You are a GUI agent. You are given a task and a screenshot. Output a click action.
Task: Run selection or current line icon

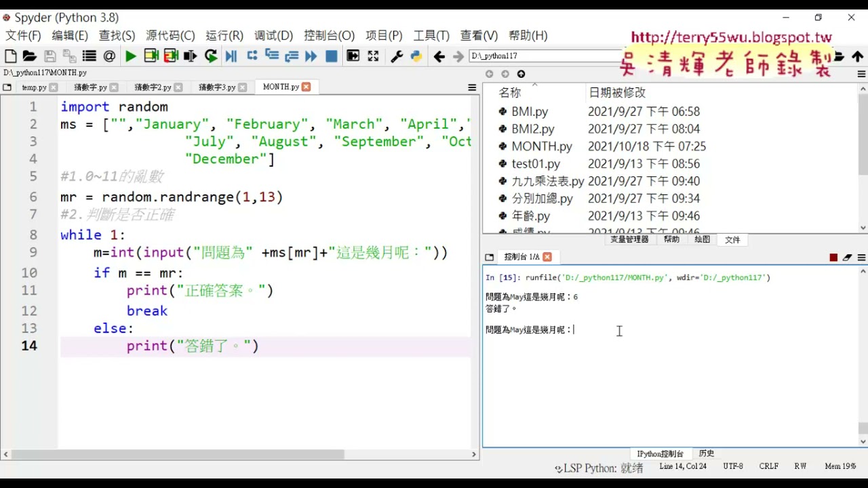[x=191, y=56]
